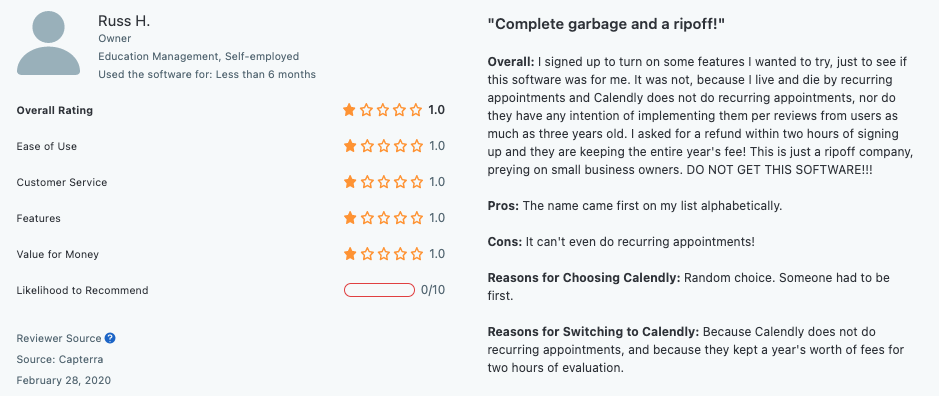Click the fourth star of Value for Money

pos(399,254)
